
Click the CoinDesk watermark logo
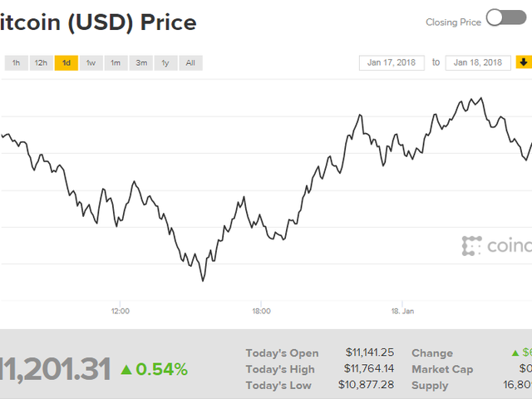click(496, 246)
